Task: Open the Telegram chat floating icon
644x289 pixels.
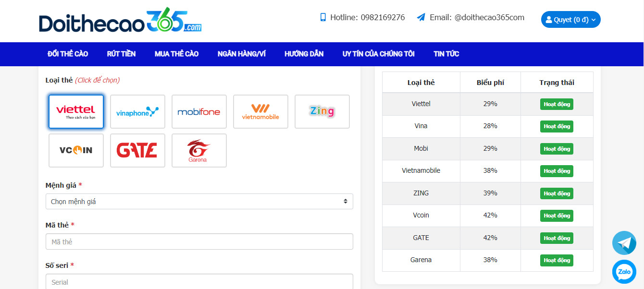Action: coord(624,243)
